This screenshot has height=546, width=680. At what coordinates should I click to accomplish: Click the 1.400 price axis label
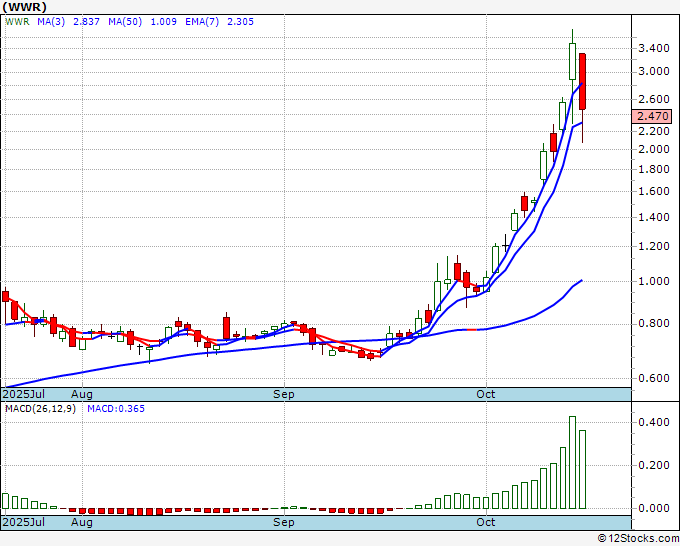point(654,217)
